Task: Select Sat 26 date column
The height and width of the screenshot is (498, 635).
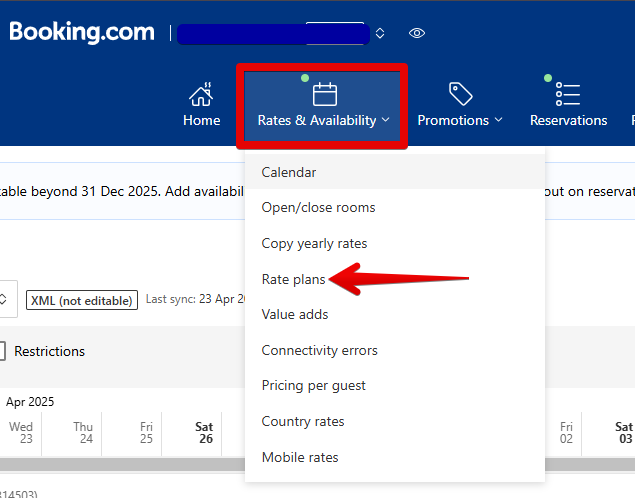Action: coord(192,433)
